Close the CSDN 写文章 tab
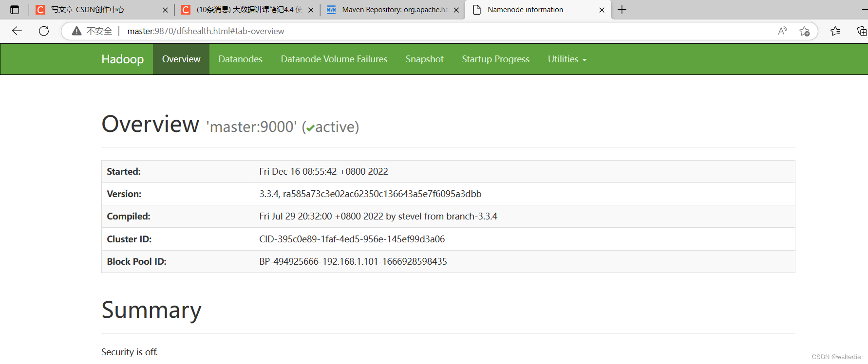Screen dimensions: 868x364 (165, 10)
